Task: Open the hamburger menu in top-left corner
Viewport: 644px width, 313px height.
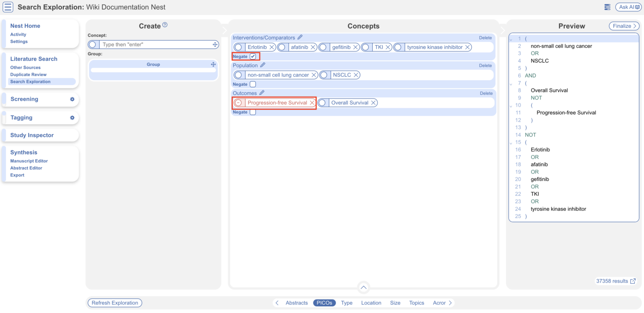Action: coord(7,7)
